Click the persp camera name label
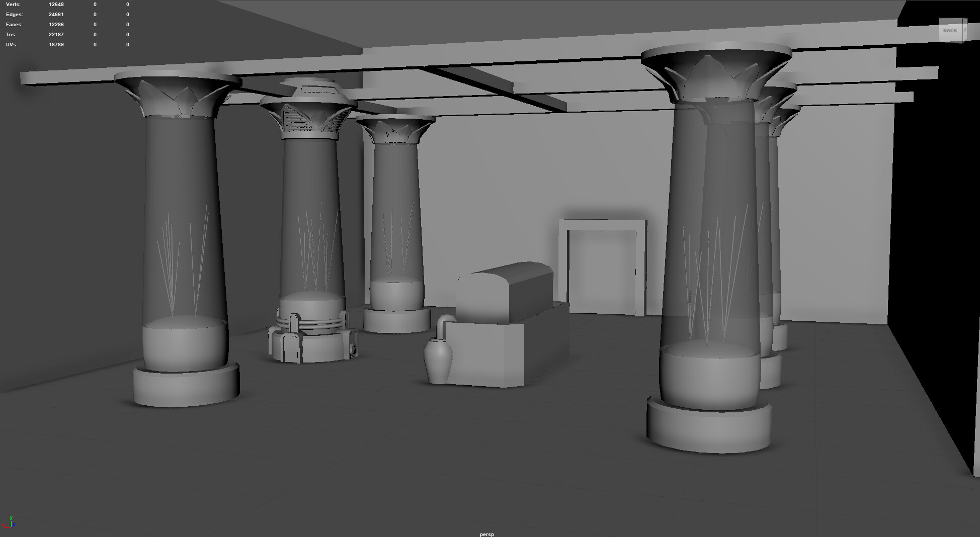Image resolution: width=980 pixels, height=537 pixels. tap(486, 534)
